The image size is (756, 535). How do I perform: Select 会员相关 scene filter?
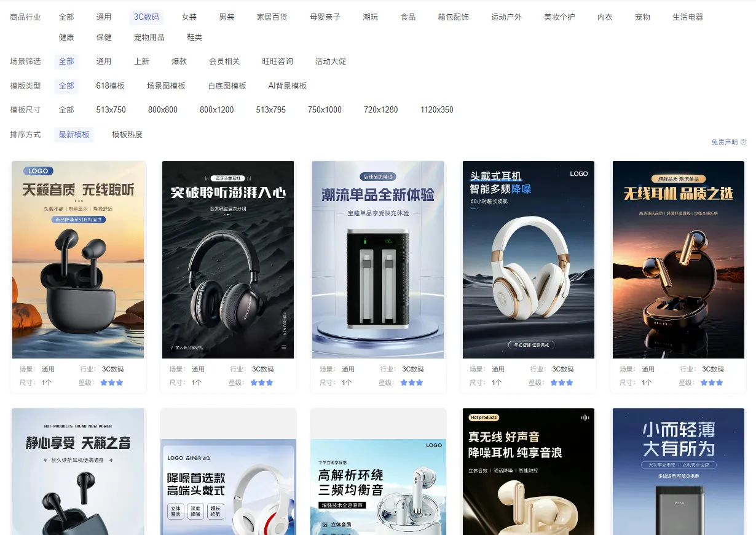[x=224, y=61]
